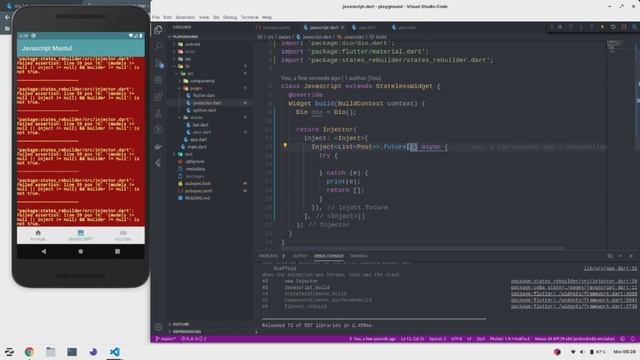The height and width of the screenshot is (360, 640).
Task: Open the Extensions view in activity bar
Action: point(158,97)
